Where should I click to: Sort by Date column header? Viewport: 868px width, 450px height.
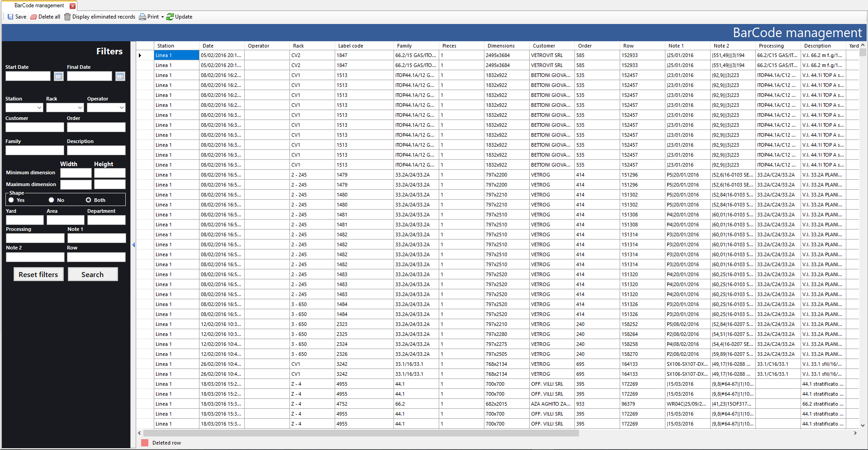pyautogui.click(x=222, y=46)
